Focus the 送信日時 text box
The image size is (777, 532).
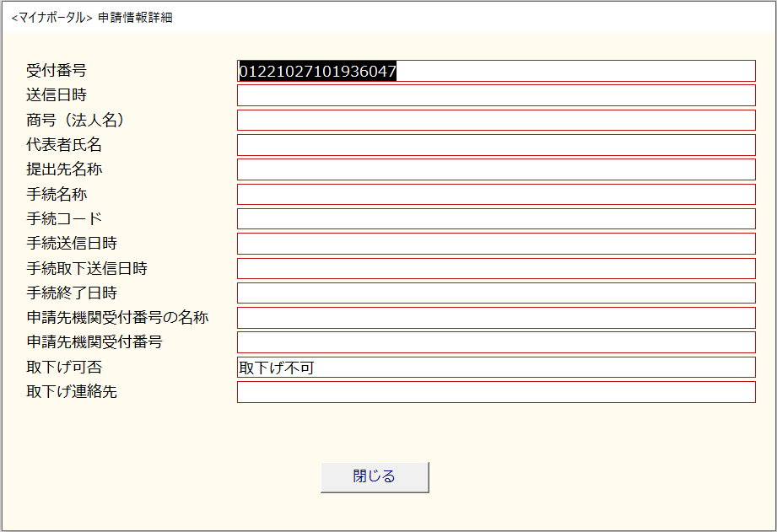coord(495,95)
